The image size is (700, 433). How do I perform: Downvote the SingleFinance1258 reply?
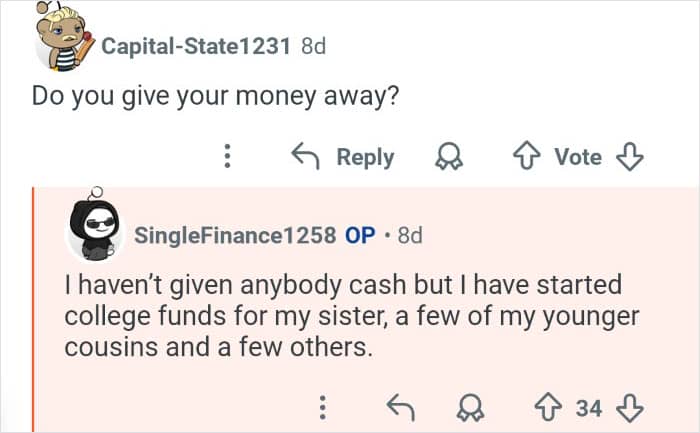coord(629,407)
